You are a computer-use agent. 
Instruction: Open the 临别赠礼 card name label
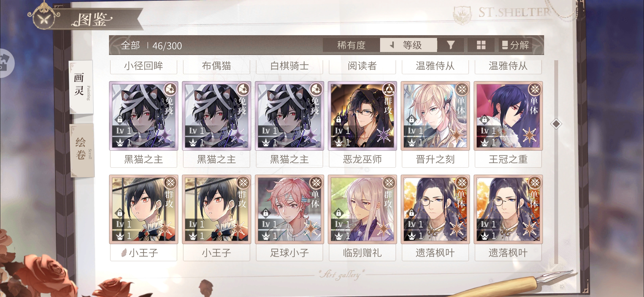pos(362,252)
